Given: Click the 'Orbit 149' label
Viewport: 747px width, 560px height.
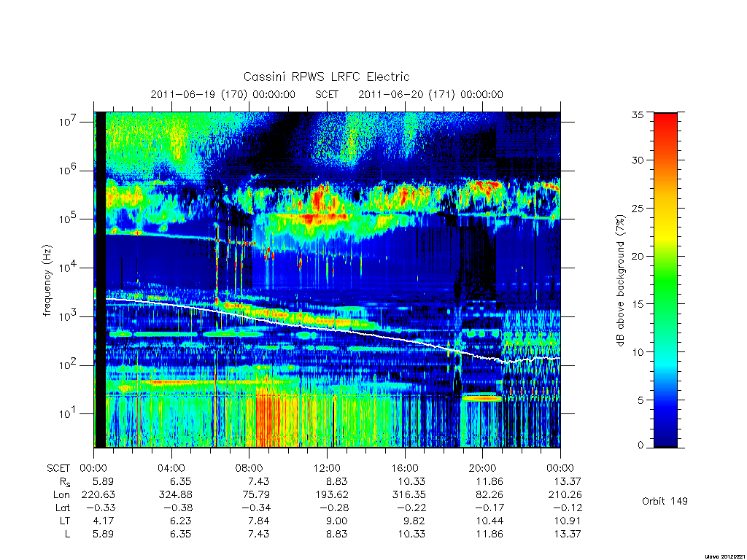Looking at the screenshot, I should [x=665, y=501].
